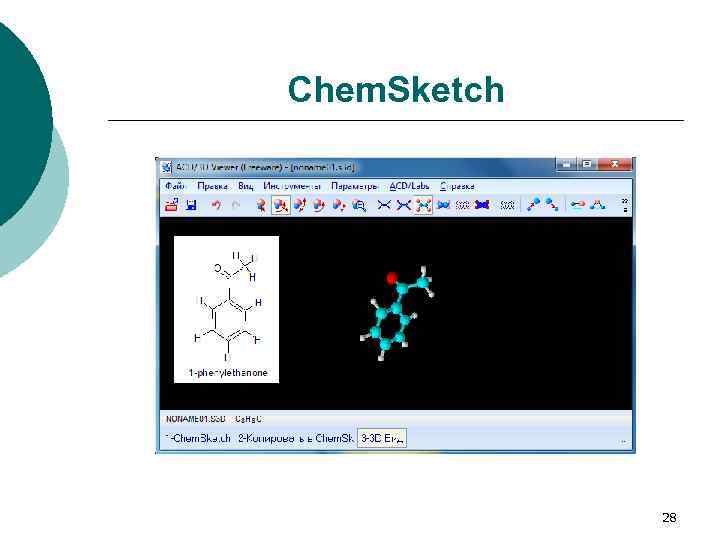Start Auto Rotate animation icon
The image size is (720, 540).
pos(533,204)
